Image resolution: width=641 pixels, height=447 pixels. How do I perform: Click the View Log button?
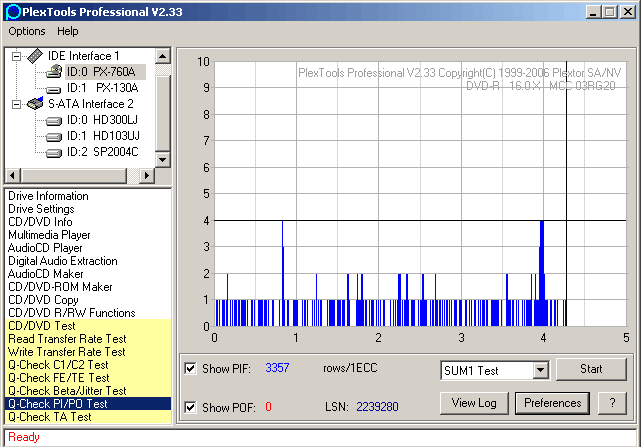474,403
